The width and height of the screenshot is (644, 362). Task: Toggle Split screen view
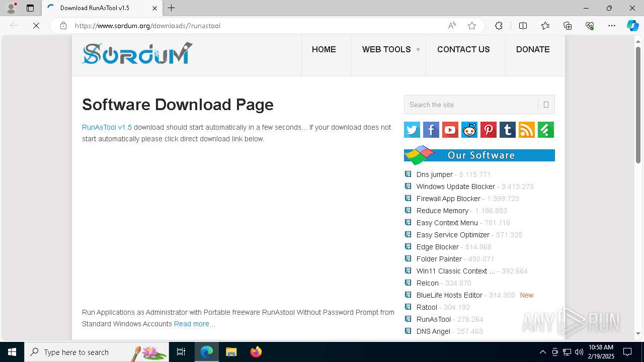(x=523, y=26)
